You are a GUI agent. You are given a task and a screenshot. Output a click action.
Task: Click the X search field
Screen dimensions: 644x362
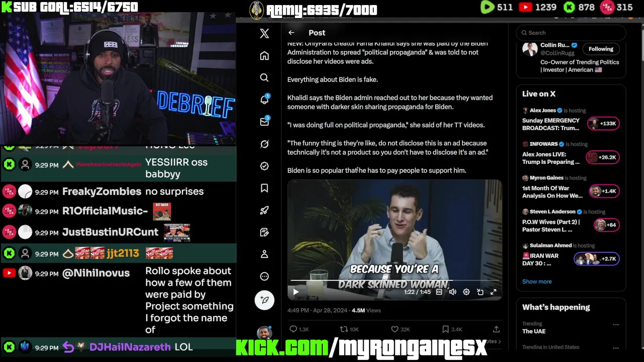click(x=571, y=33)
